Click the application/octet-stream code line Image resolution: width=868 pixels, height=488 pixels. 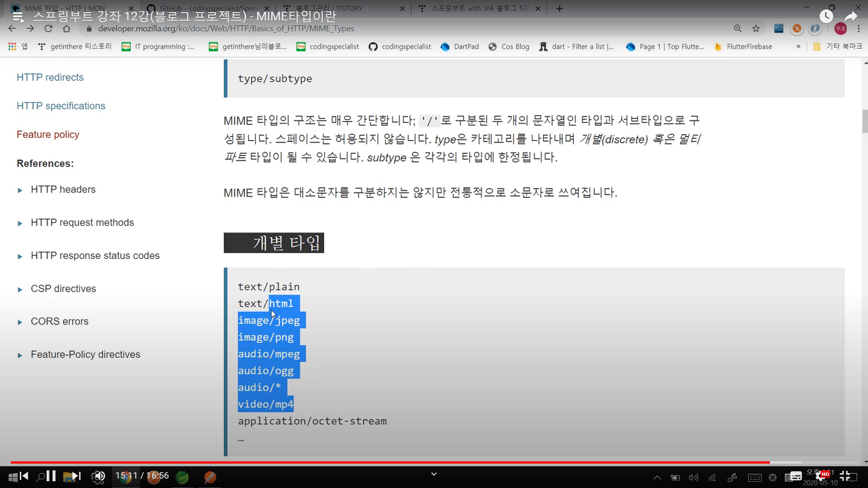[x=312, y=421]
